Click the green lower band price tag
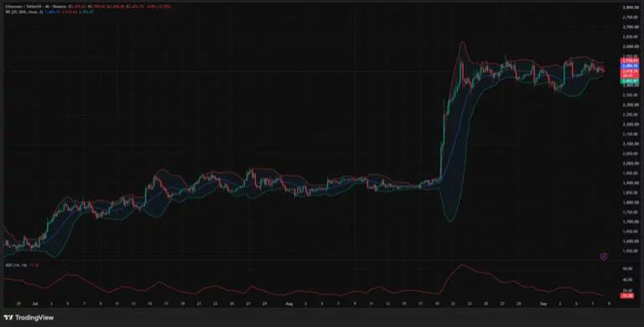This screenshot has width=644, height=327. (x=630, y=82)
